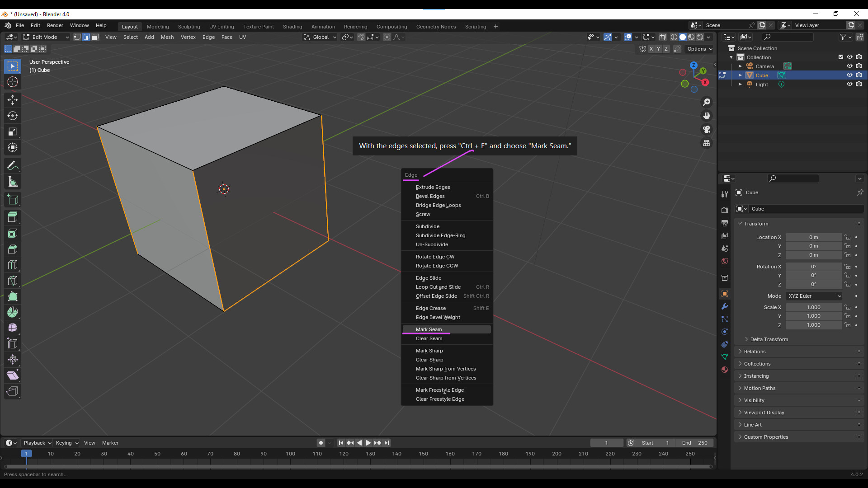
Task: Toggle X axis mirror
Action: click(x=651, y=49)
